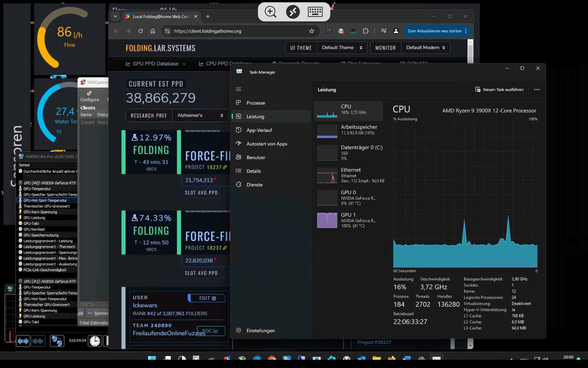Click Remove button in FAHControl

pos(98,313)
